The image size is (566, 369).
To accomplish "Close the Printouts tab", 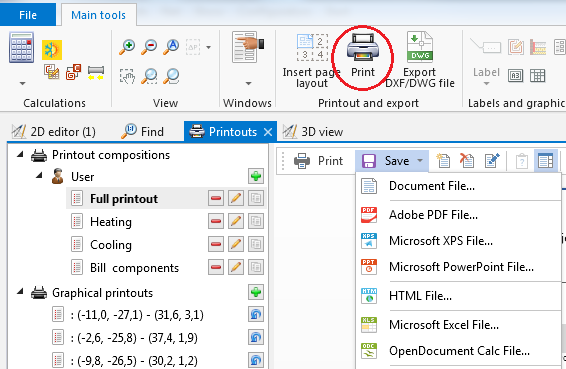I will [x=268, y=132].
